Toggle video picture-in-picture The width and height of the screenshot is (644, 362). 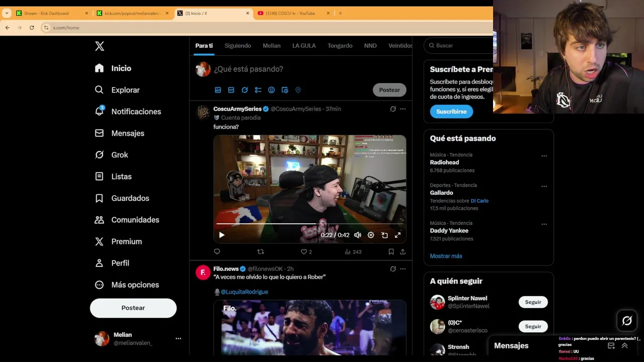point(384,235)
